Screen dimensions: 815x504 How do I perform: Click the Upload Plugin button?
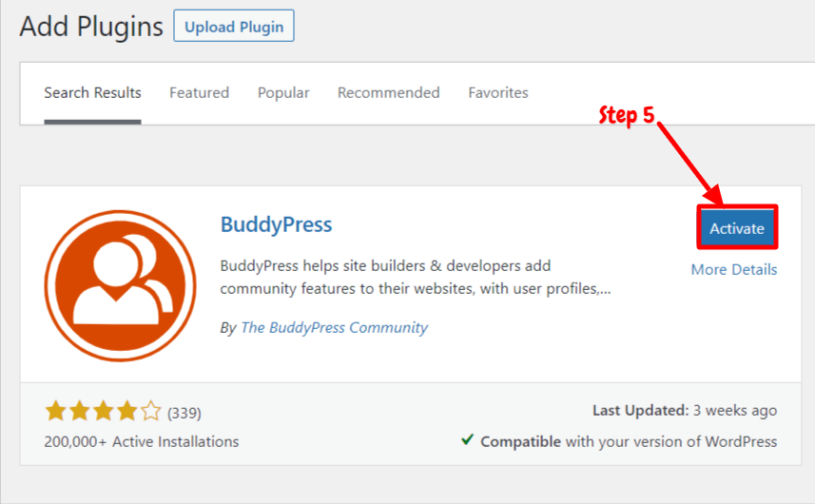(234, 26)
